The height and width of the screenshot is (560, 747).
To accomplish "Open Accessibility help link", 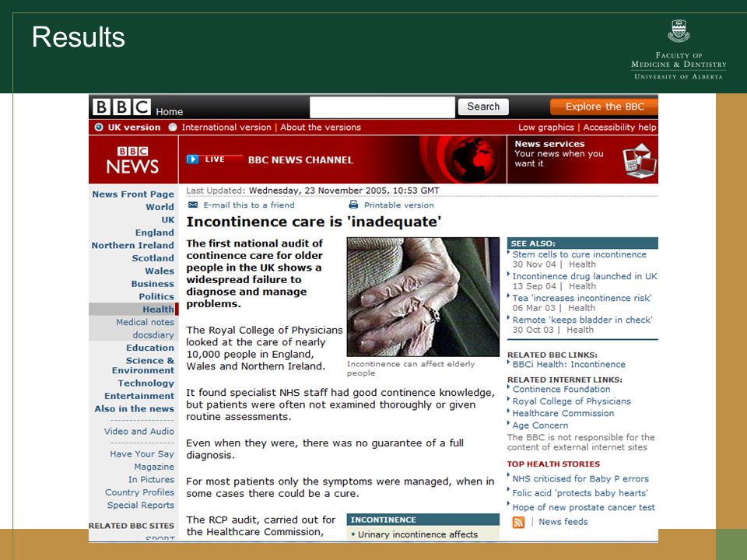I will tap(619, 127).
